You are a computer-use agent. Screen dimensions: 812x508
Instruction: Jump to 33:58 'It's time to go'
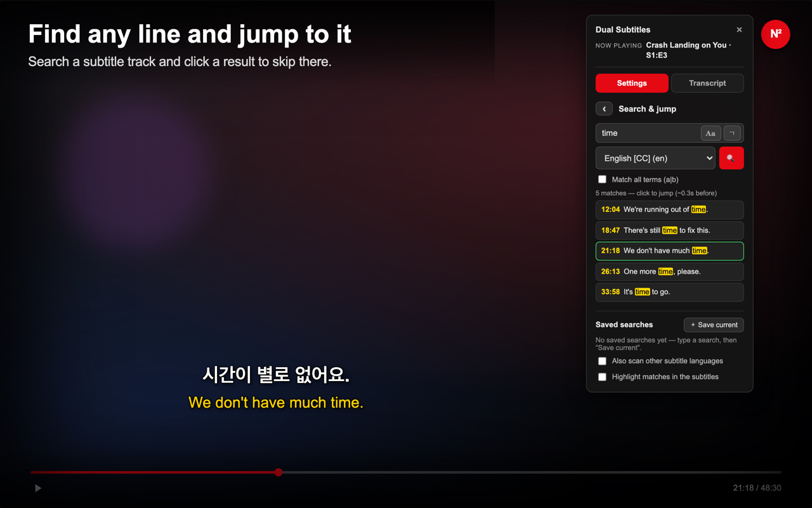point(669,292)
